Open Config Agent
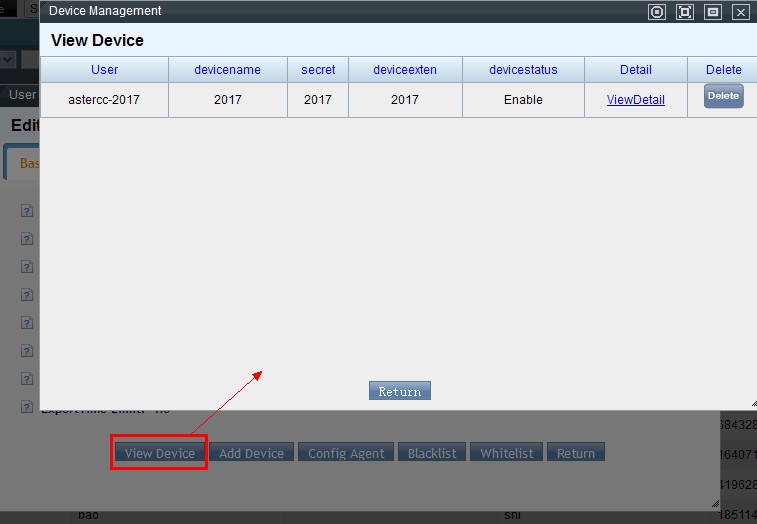This screenshot has width=757, height=524. pos(346,453)
